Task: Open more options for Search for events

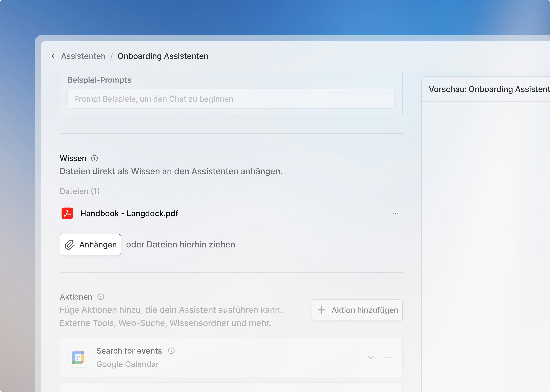Action: [x=388, y=357]
